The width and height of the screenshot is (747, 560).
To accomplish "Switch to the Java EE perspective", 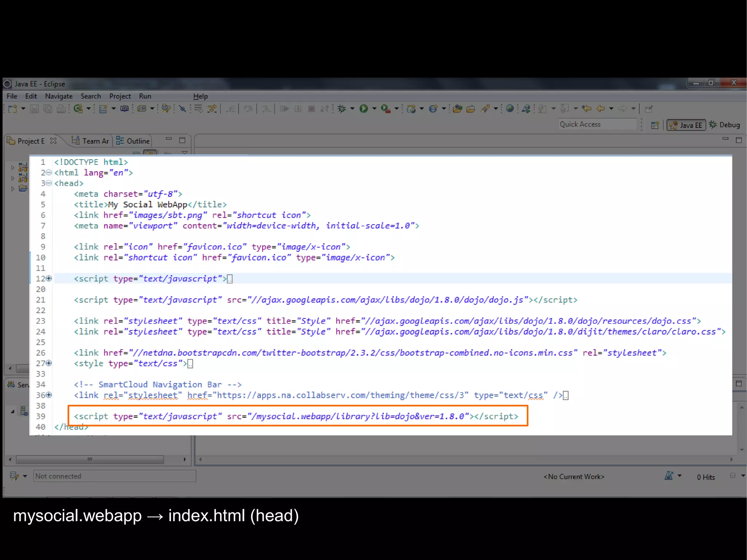I will 686,125.
